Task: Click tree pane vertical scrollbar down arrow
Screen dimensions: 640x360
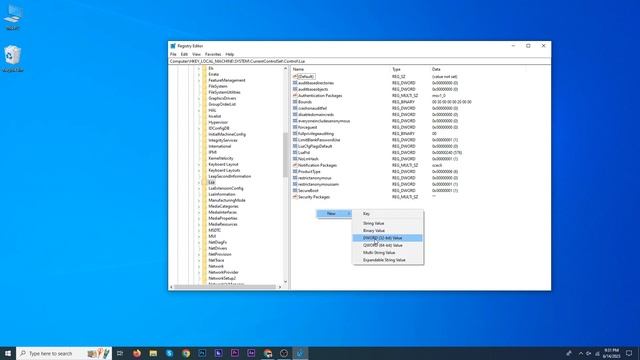Action: click(285, 282)
